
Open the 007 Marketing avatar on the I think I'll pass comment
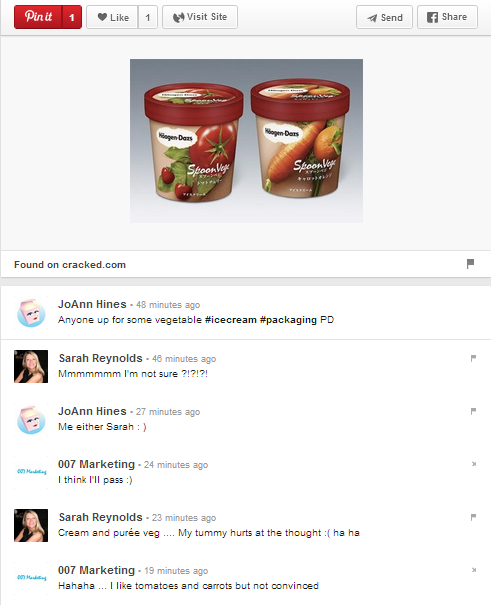31,471
